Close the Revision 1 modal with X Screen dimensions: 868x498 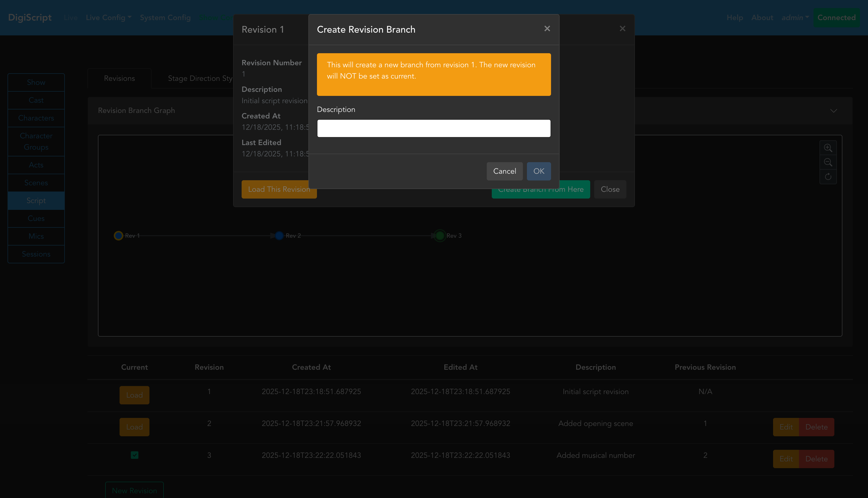click(x=622, y=29)
